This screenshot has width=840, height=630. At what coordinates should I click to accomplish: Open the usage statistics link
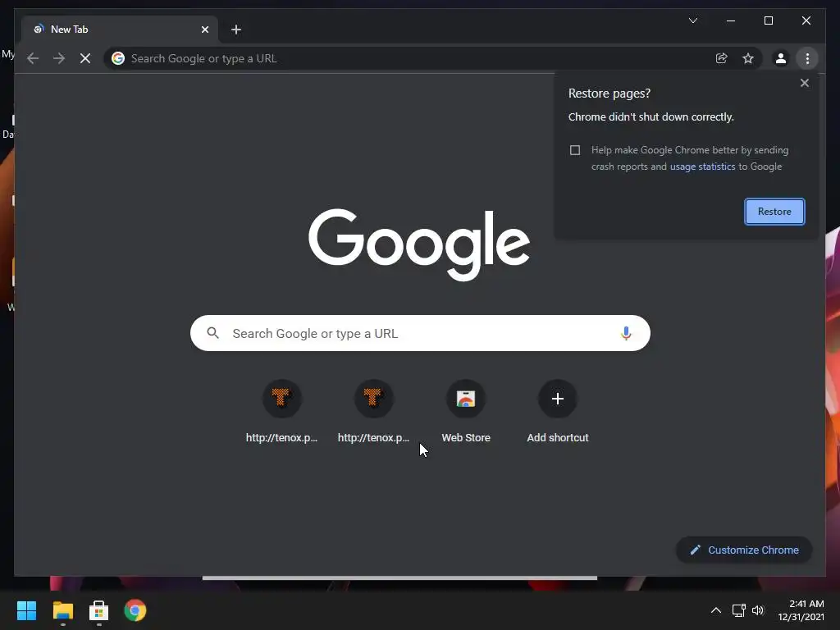702,167
